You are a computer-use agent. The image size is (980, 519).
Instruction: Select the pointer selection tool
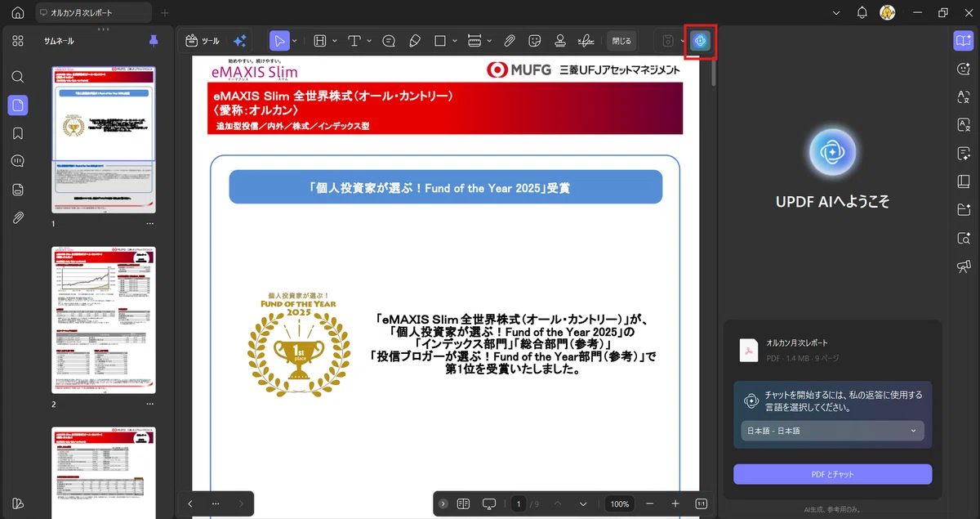pos(279,41)
